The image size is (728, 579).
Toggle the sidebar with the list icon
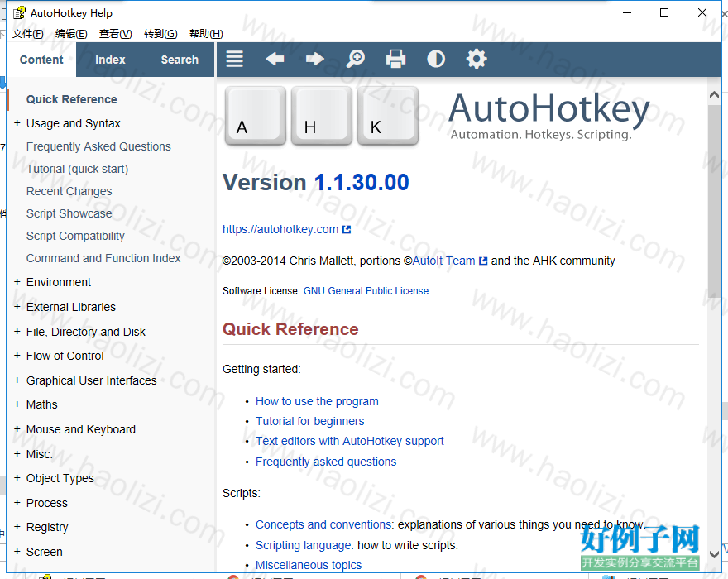[234, 59]
